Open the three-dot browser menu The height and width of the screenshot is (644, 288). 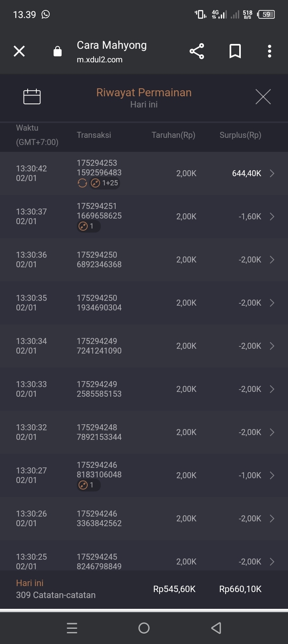point(270,51)
